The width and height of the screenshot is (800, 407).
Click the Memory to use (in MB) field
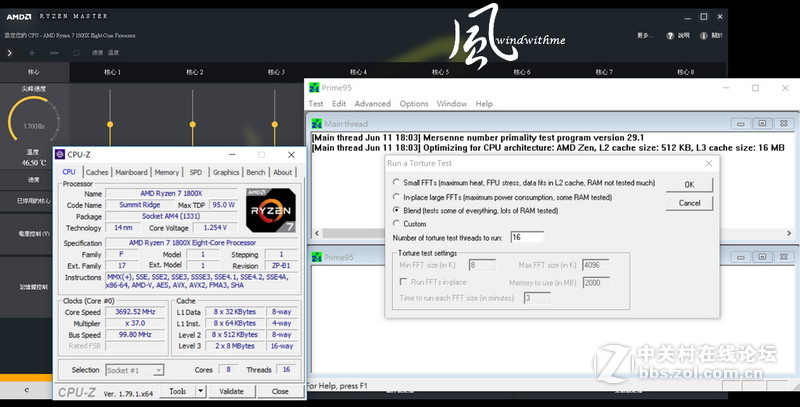pyautogui.click(x=595, y=283)
